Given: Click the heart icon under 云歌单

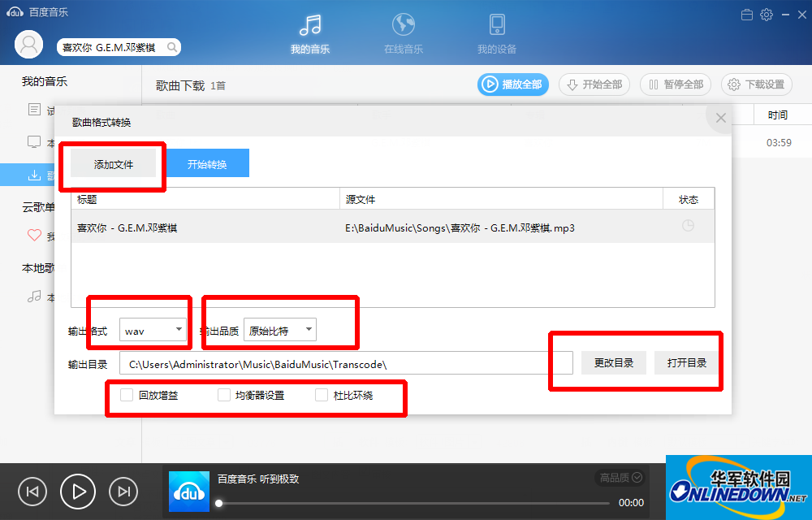Looking at the screenshot, I should pos(33,236).
